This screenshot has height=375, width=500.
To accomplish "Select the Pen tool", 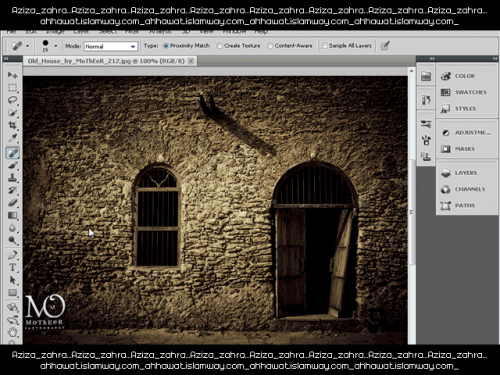I will click(13, 255).
